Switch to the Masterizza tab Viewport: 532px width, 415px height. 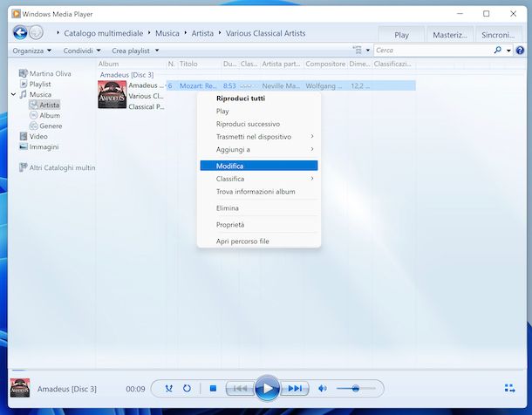tap(450, 35)
